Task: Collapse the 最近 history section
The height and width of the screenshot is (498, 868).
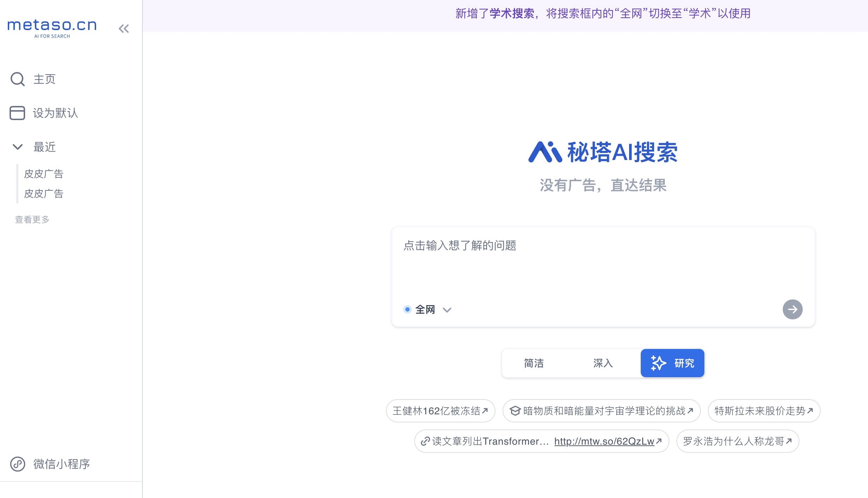Action: click(17, 147)
